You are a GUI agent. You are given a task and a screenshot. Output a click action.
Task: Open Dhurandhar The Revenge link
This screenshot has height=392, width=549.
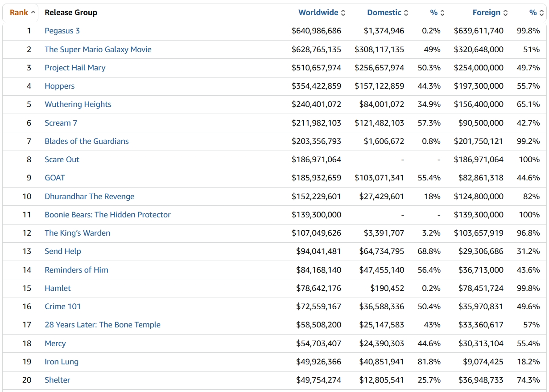89,196
